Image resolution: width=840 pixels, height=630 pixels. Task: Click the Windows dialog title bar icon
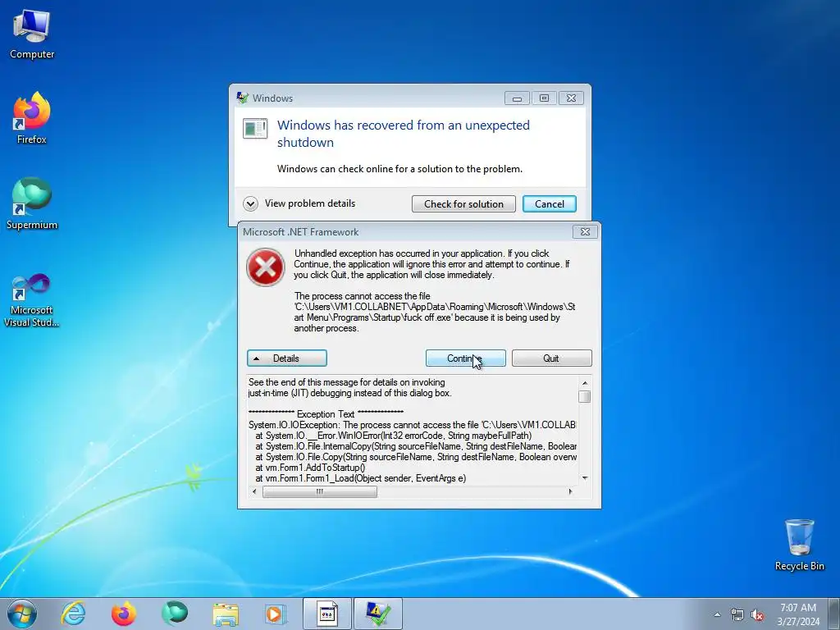pos(243,98)
